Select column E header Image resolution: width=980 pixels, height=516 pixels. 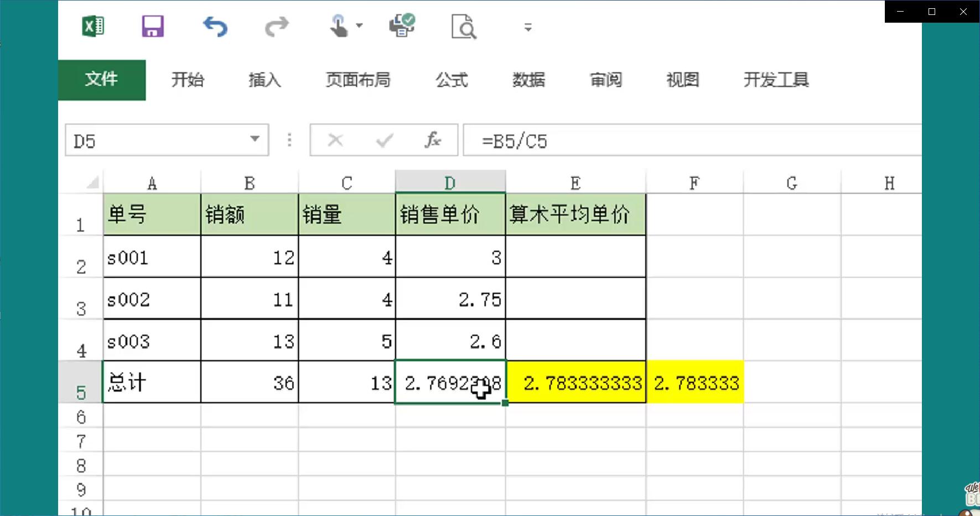[575, 183]
